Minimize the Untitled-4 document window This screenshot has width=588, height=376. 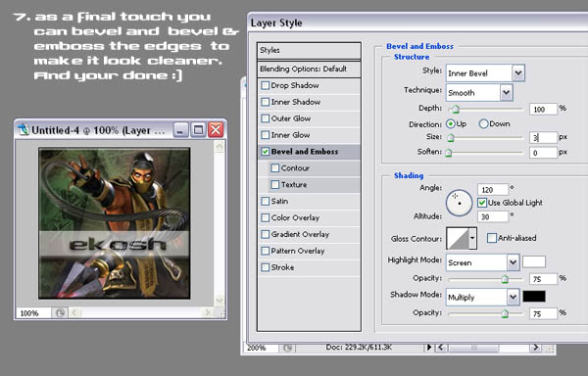pyautogui.click(x=180, y=130)
